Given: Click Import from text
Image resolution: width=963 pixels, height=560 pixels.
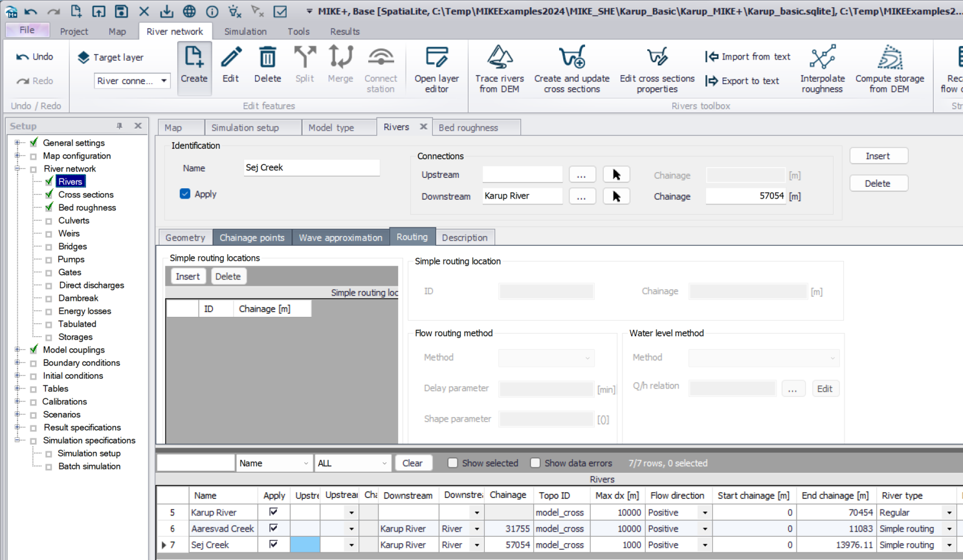Looking at the screenshot, I should tap(747, 57).
